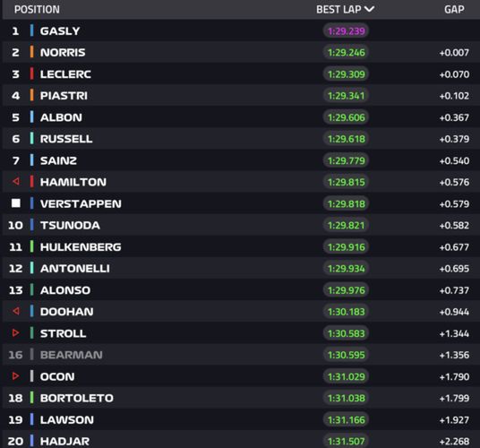This screenshot has width=480, height=448.
Task: Click the orange team stripe beside Piastri
Action: (x=32, y=95)
